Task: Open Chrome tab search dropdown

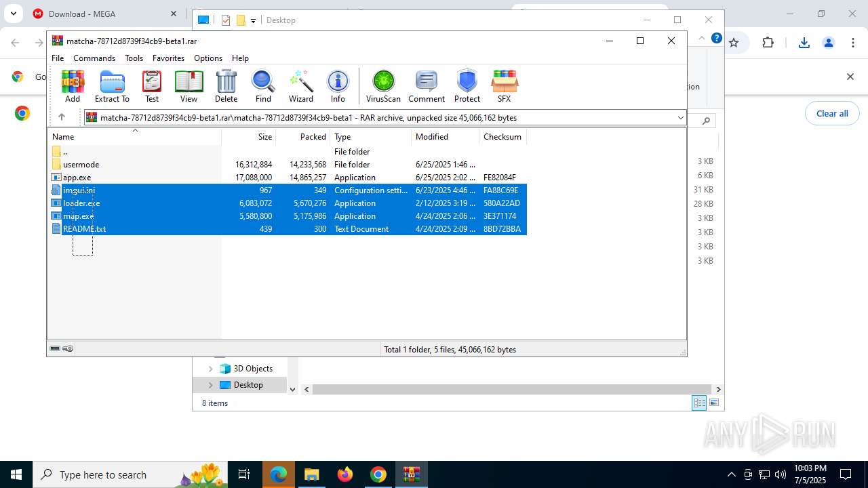Action: pyautogui.click(x=13, y=14)
